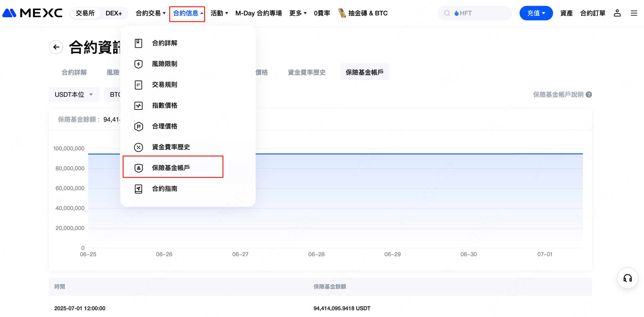The height and width of the screenshot is (317, 644).
Task: Click the M-Day 合約專場 link
Action: pyautogui.click(x=258, y=13)
